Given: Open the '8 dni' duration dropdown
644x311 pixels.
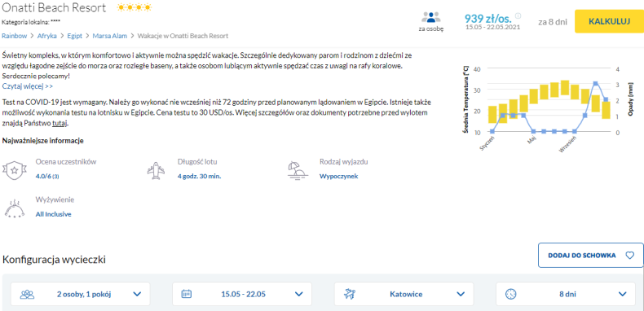Looking at the screenshot, I should point(566,294).
